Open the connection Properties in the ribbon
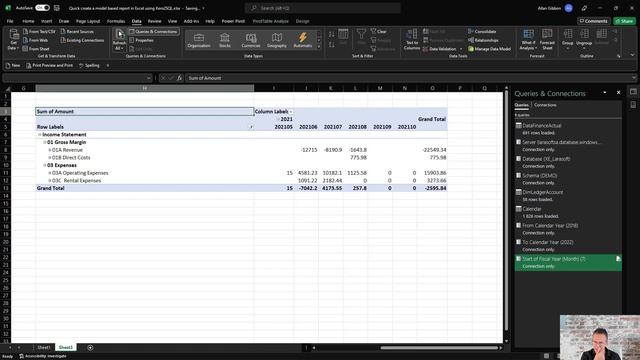This screenshot has width=640, height=360. (x=142, y=40)
